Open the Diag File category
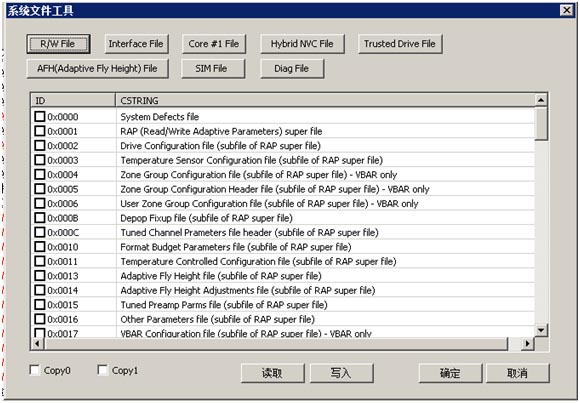 [x=292, y=68]
